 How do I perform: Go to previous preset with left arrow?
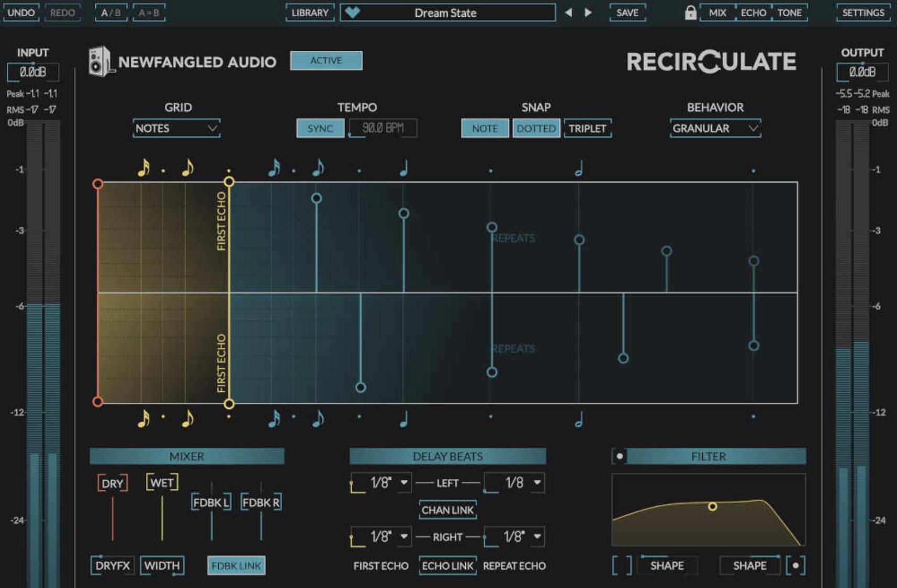tap(568, 13)
